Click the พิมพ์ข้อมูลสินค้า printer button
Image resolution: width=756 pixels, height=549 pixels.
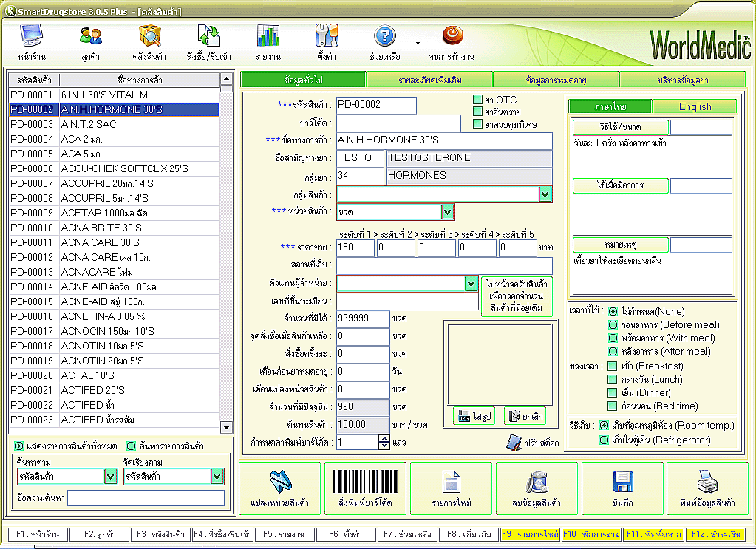pos(707,488)
